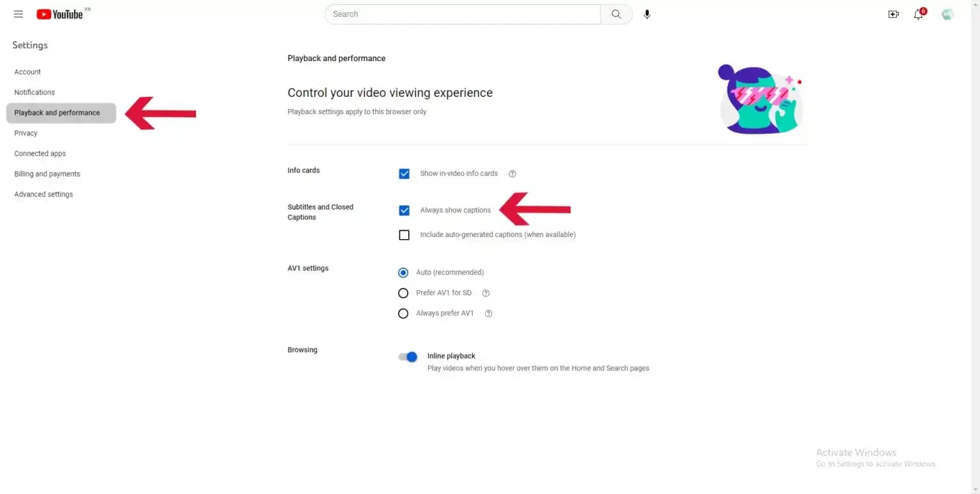Open the account avatar menu
The height and width of the screenshot is (494, 980).
pos(947,14)
